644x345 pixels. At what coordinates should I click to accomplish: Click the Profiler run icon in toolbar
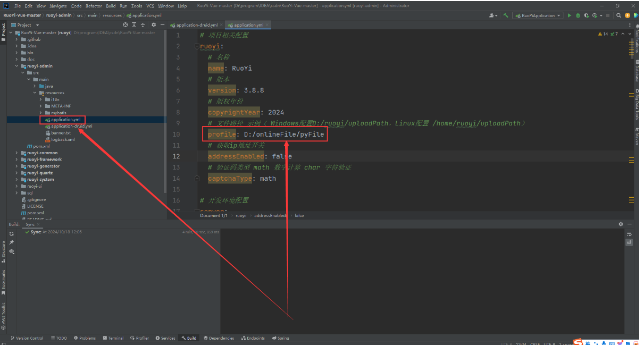[x=595, y=15]
